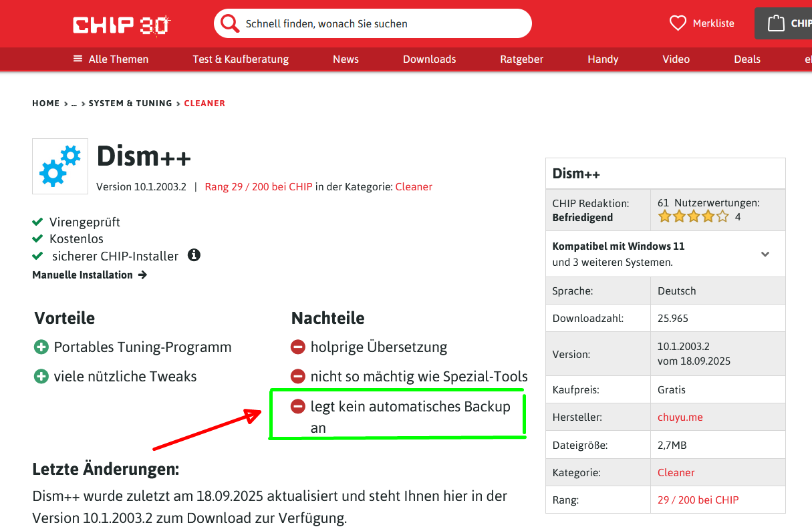Image resolution: width=812 pixels, height=531 pixels.
Task: Open the shopping bag icon button
Action: point(776,23)
